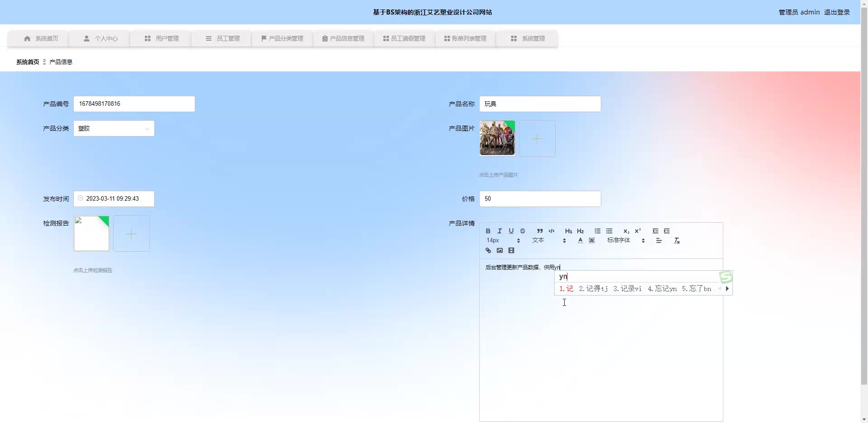Image resolution: width=868 pixels, height=423 pixels.
Task: Open the 用户管理 menu tab
Action: pyautogui.click(x=161, y=38)
